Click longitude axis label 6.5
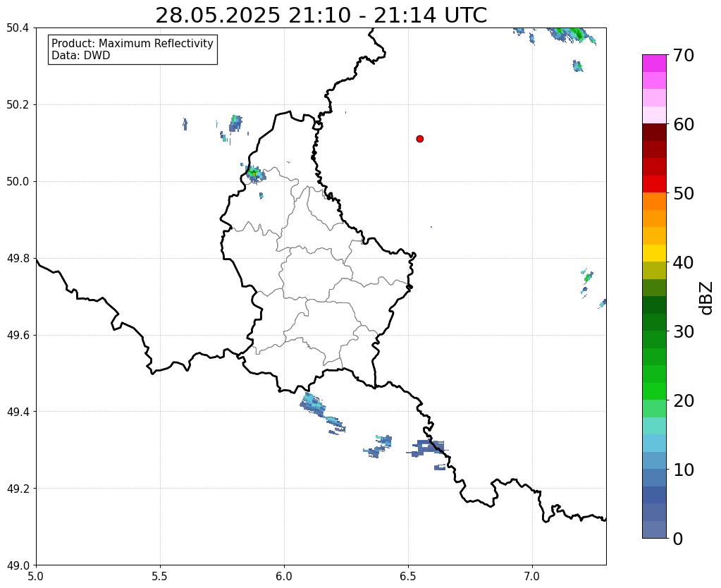This screenshot has width=721, height=588. (408, 577)
